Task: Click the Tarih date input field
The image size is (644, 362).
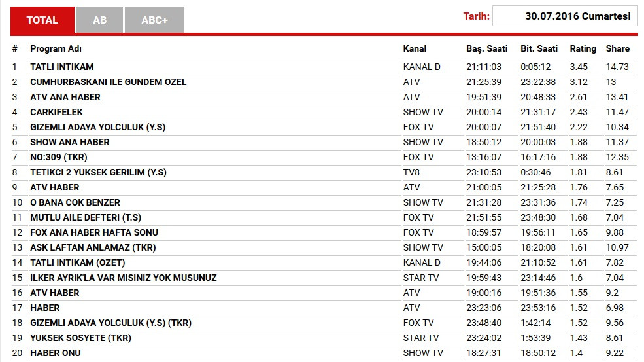Action: (x=565, y=16)
